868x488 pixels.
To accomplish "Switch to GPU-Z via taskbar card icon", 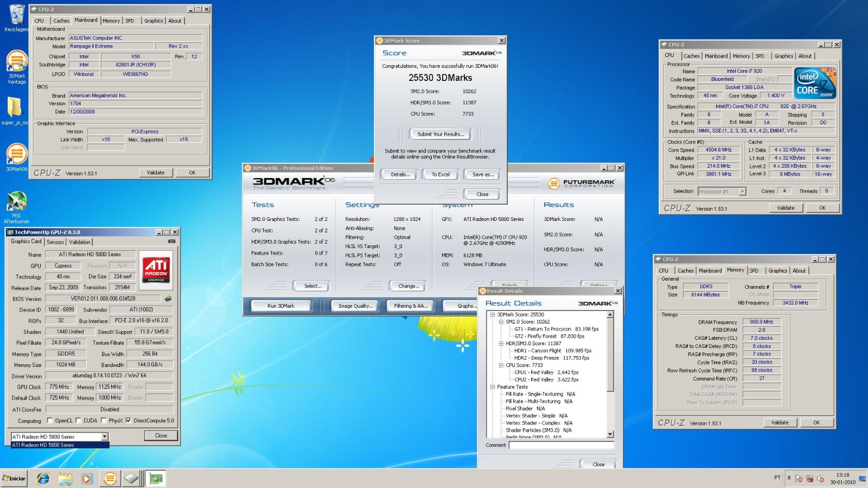I will [156, 478].
